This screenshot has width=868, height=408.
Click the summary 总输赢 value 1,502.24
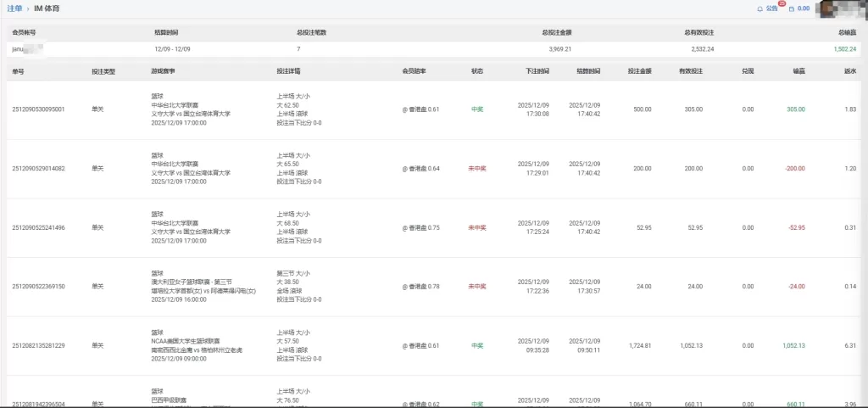click(844, 49)
